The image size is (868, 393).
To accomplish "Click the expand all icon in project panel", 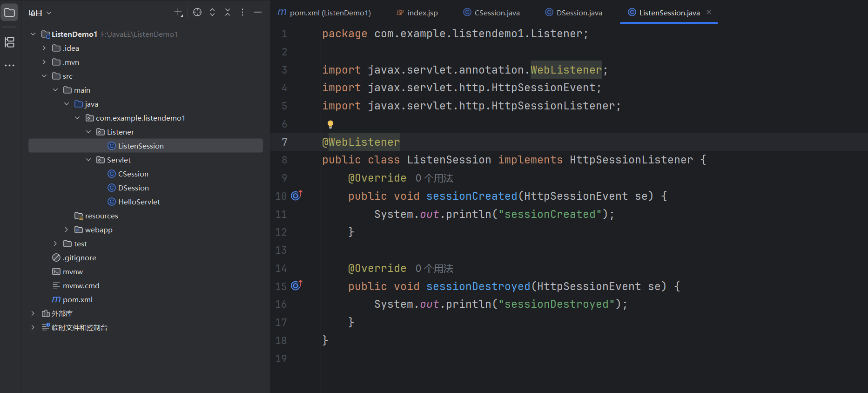I will point(212,13).
